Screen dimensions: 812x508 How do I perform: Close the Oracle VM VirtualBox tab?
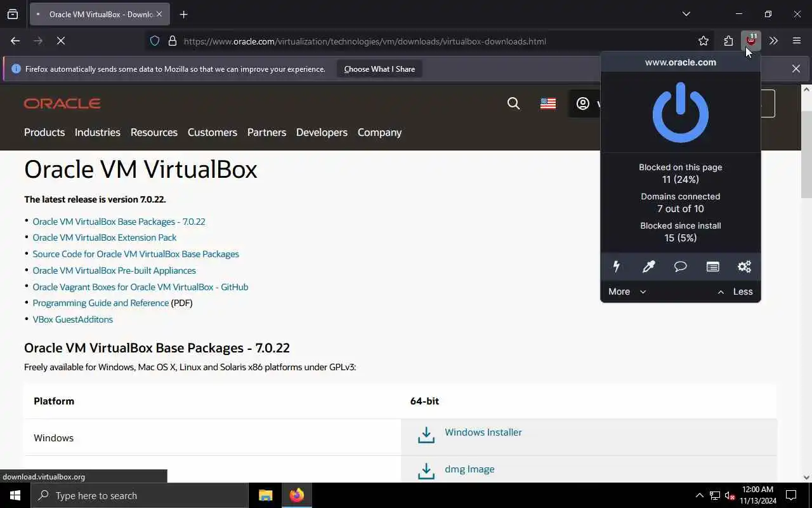click(x=159, y=14)
